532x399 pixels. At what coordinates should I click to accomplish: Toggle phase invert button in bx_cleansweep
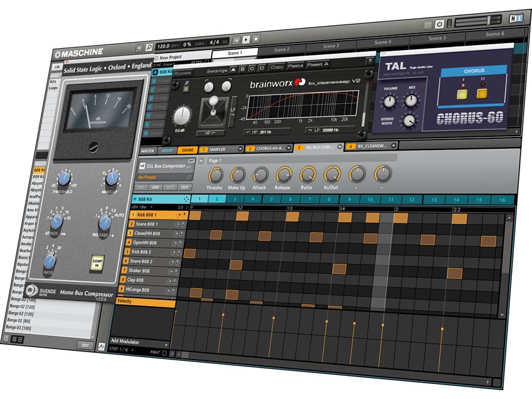point(187,89)
